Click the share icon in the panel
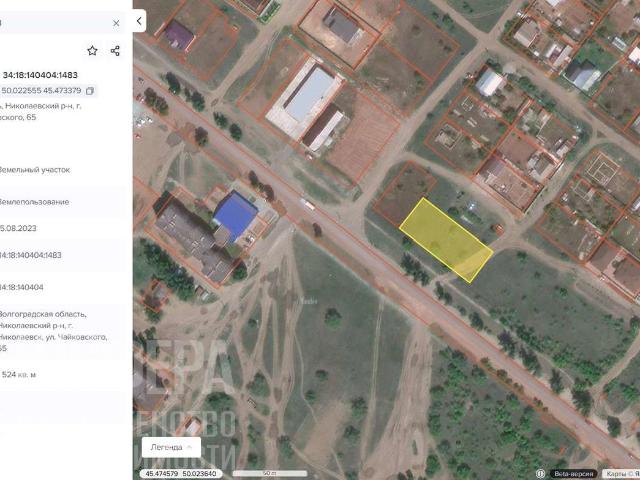The height and width of the screenshot is (480, 640). (115, 51)
